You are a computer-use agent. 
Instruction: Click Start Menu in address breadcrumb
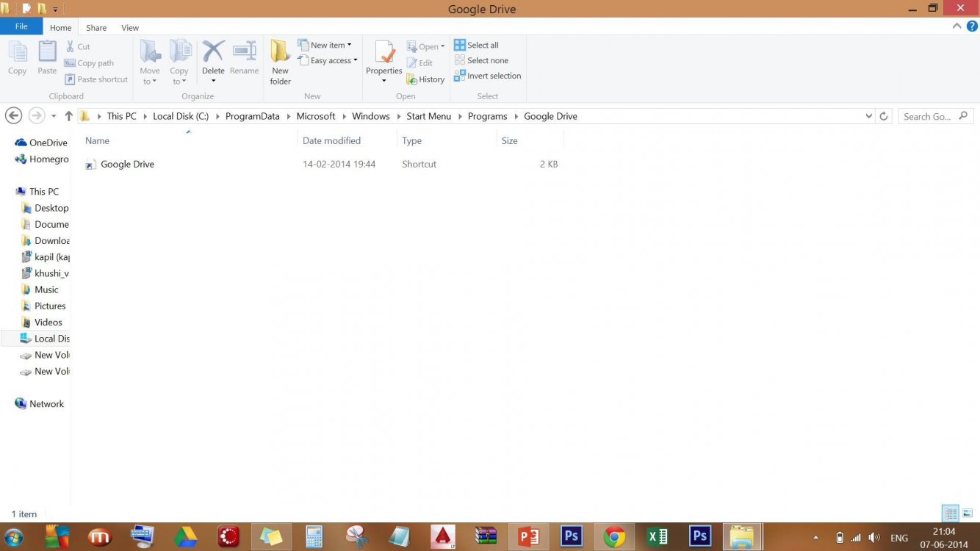[429, 116]
